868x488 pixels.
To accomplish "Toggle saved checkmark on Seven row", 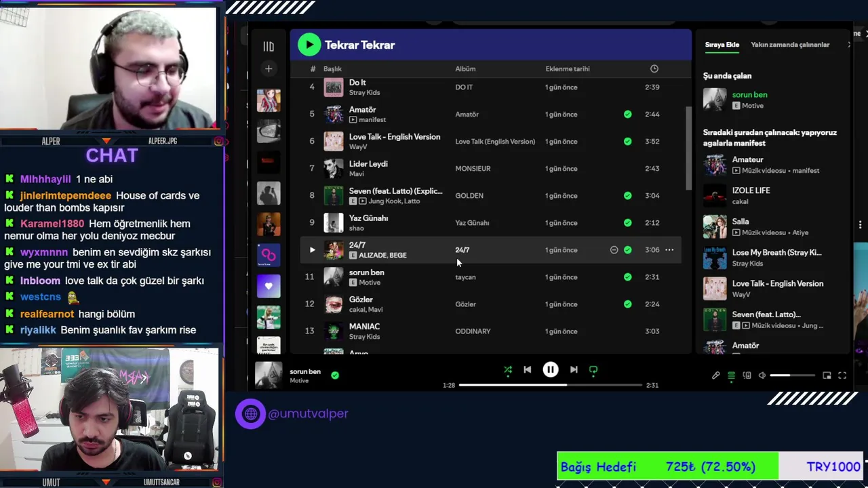I will [628, 195].
